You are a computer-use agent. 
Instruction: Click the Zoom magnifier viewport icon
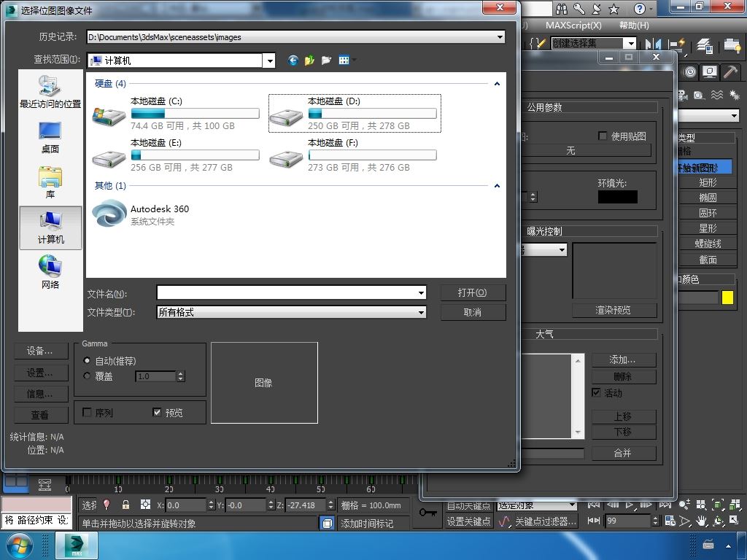click(x=684, y=505)
